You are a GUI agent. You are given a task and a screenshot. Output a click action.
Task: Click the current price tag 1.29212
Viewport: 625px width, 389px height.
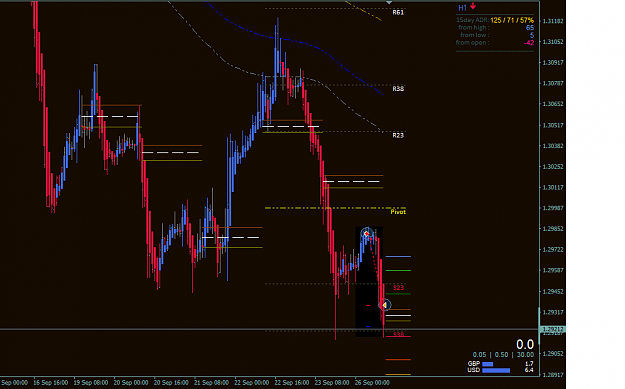click(x=552, y=329)
